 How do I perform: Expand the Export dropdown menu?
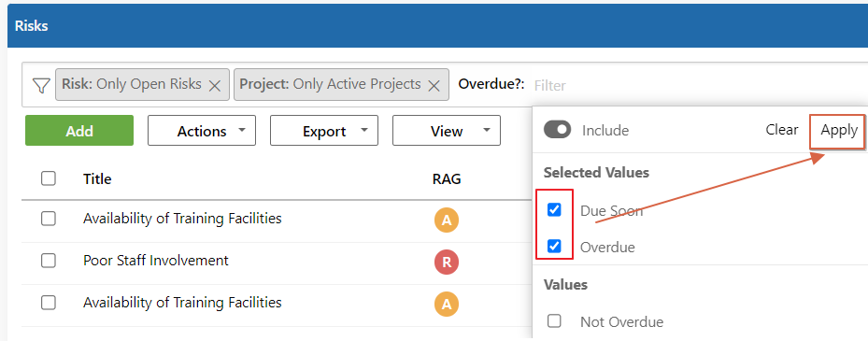click(324, 131)
